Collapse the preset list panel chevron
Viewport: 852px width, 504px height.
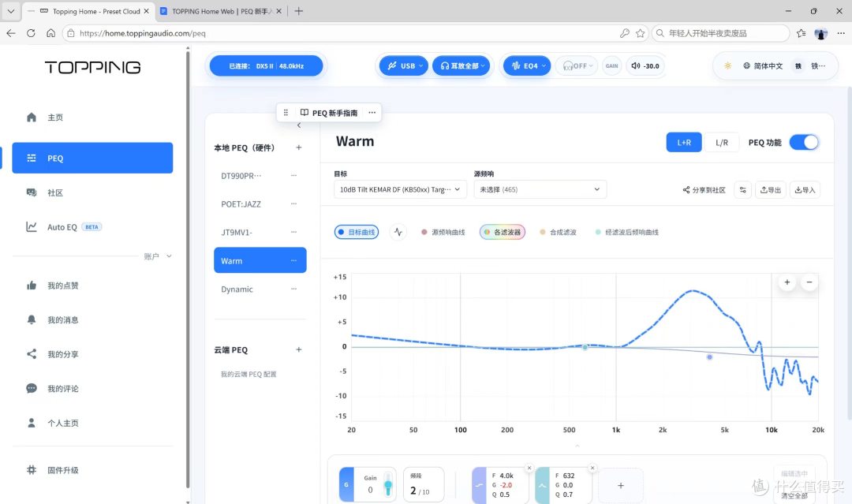tap(299, 125)
